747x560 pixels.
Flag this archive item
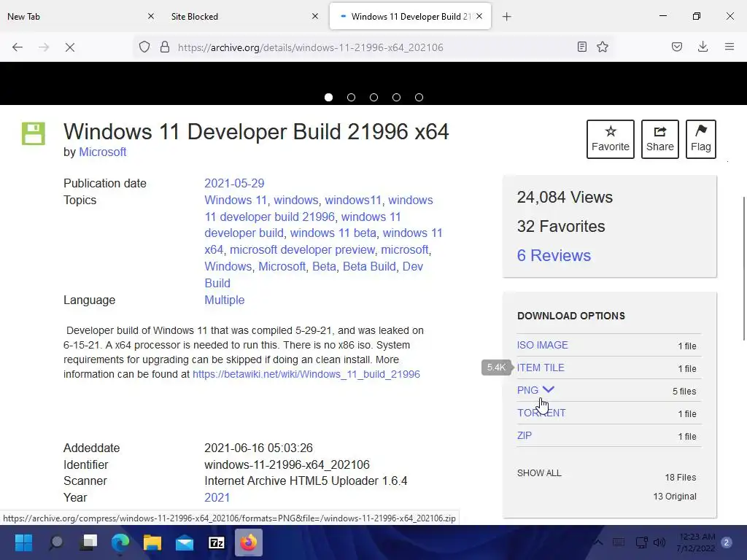tap(701, 139)
